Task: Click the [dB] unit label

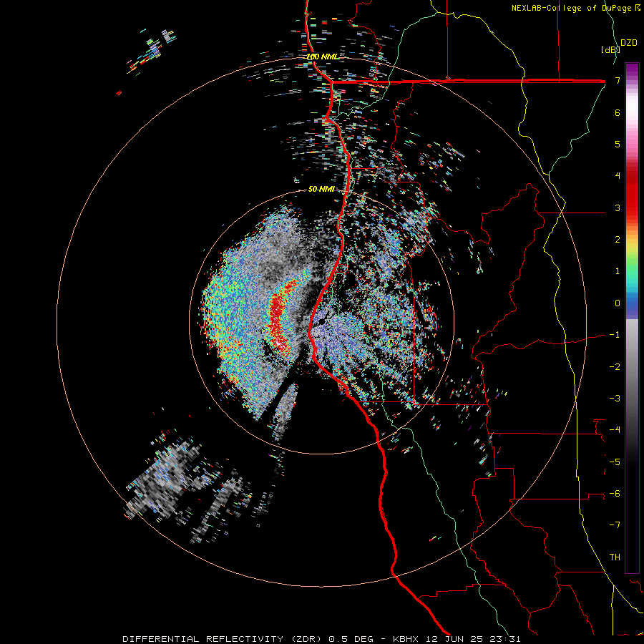Action: coord(610,49)
